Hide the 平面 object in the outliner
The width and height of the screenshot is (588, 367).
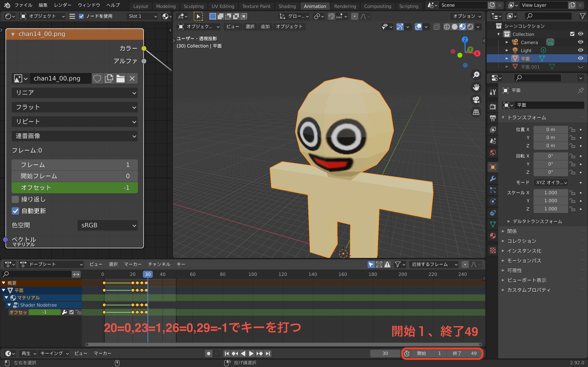pyautogui.click(x=581, y=58)
